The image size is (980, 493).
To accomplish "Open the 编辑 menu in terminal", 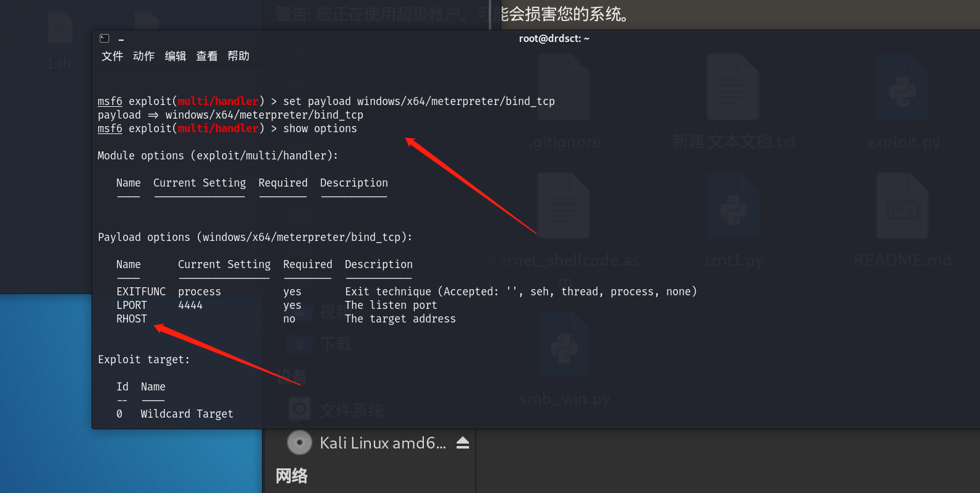I will (x=175, y=56).
